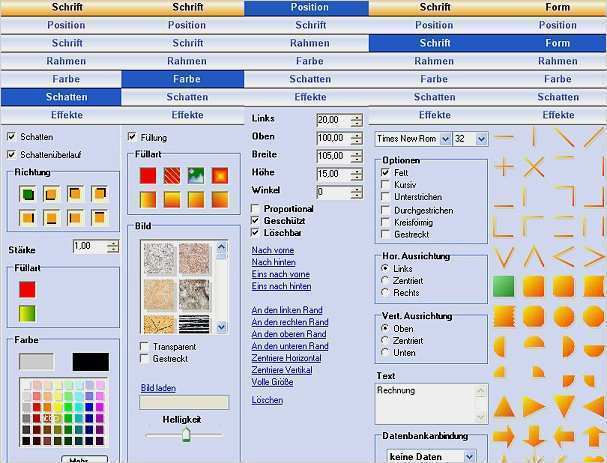Enable the Kursiv option

[386, 185]
